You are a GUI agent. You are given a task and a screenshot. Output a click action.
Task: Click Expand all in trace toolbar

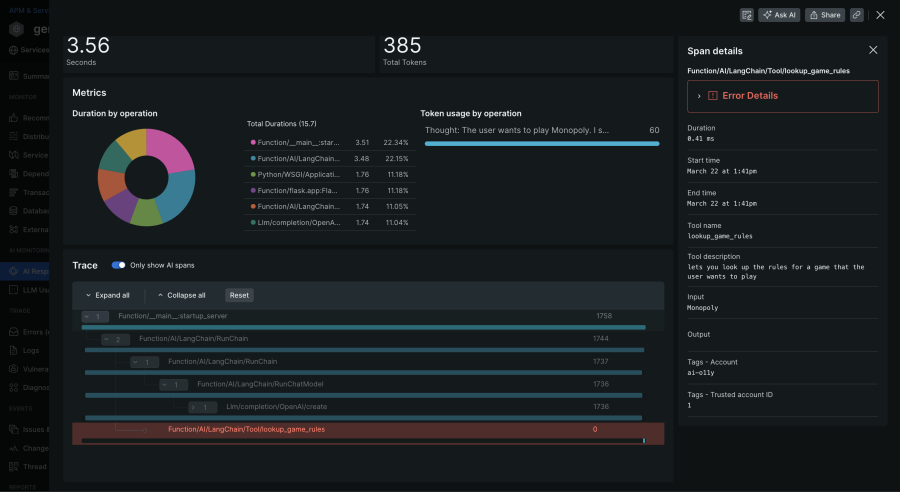click(x=107, y=295)
